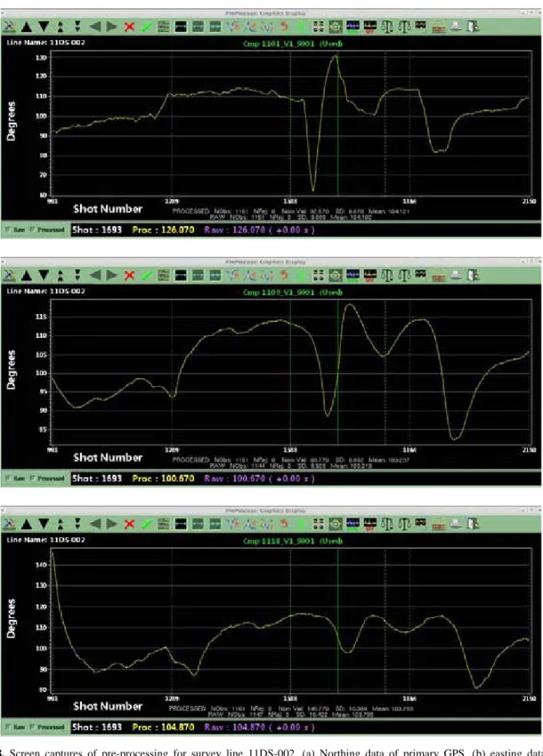The width and height of the screenshot is (543, 756).
Task: Click 'Shot : 1693' in Cmp 1110 window
Action: 97,728
